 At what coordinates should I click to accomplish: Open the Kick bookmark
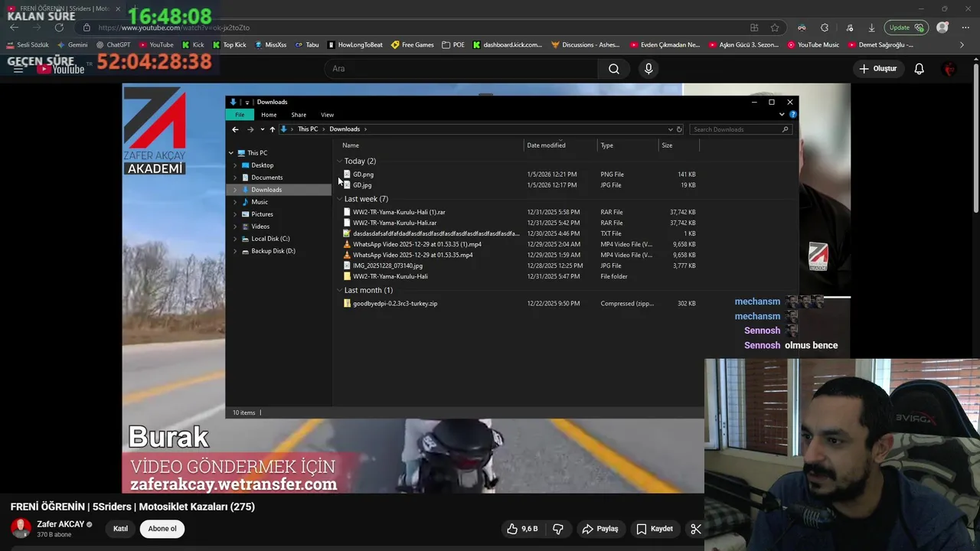(x=193, y=44)
